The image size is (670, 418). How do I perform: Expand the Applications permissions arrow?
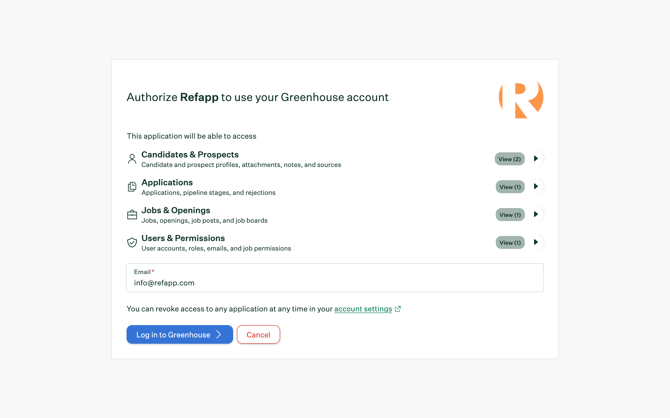point(536,186)
